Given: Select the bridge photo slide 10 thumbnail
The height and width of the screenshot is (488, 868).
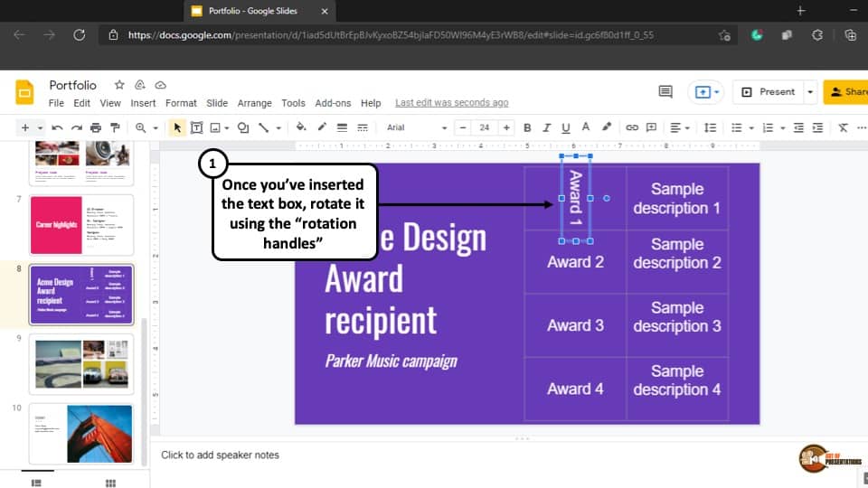Looking at the screenshot, I should pyautogui.click(x=81, y=434).
